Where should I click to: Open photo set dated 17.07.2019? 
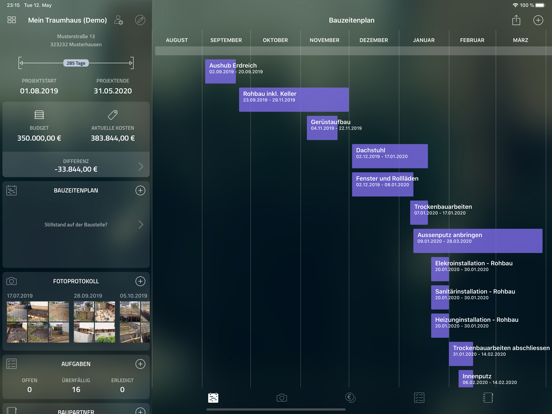tap(38, 322)
